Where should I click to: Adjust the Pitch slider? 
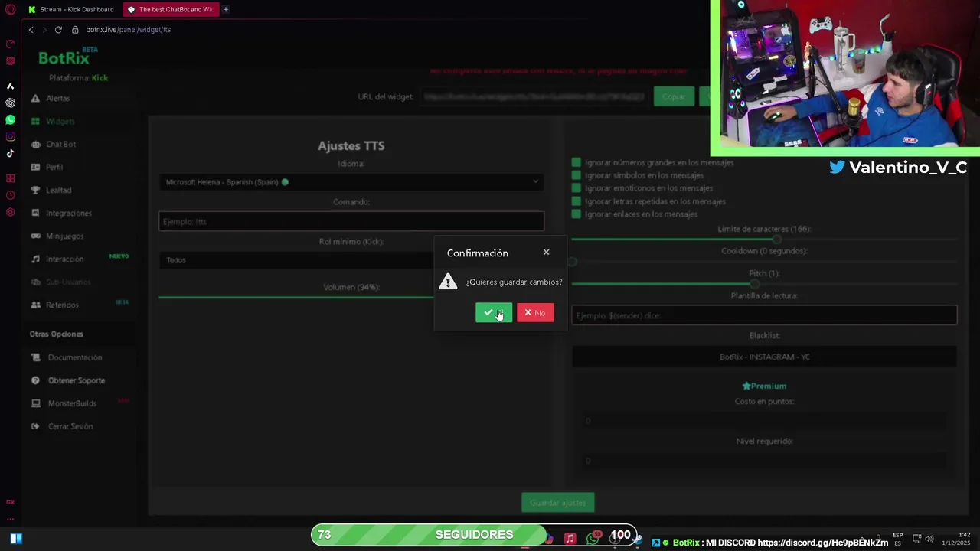click(764, 284)
